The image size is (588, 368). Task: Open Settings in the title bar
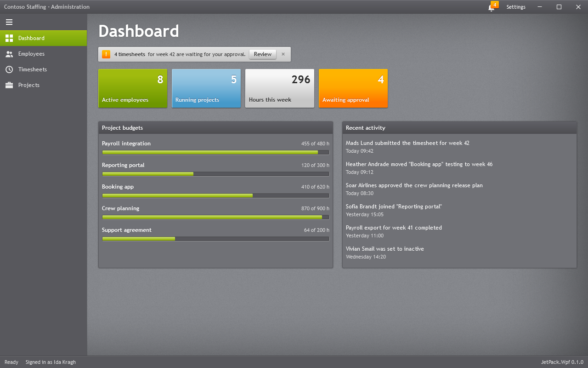516,7
